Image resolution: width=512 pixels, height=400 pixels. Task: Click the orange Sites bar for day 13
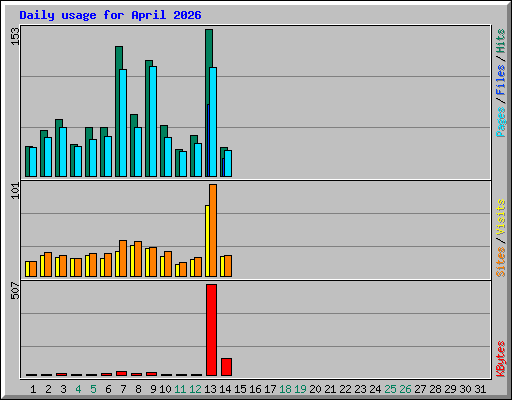coord(213,230)
